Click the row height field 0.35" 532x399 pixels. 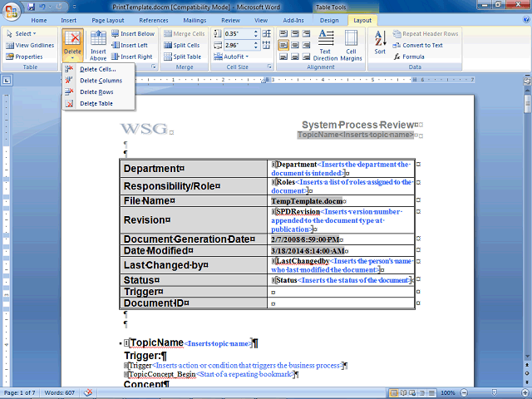239,33
